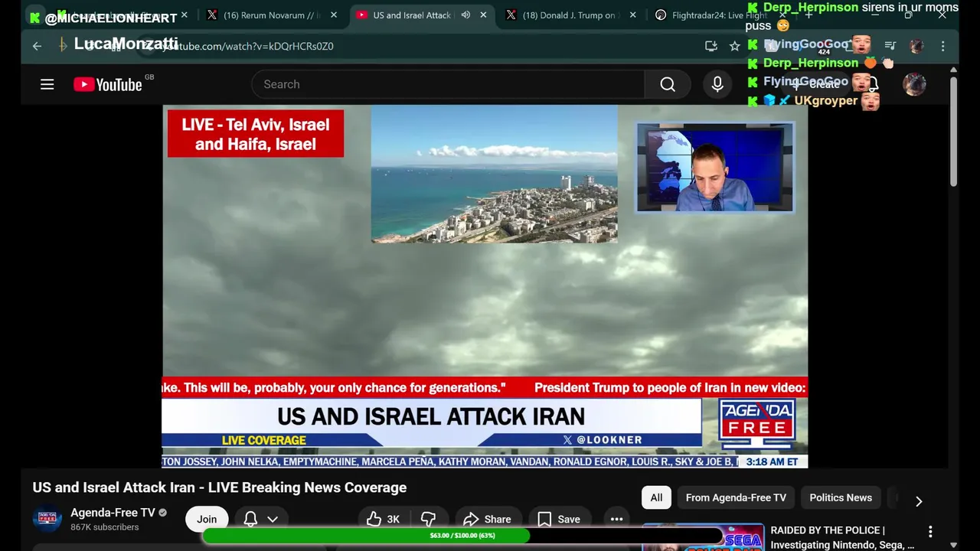Toggle the notification bell for channel
Viewport: 980px width, 551px height.
250,519
